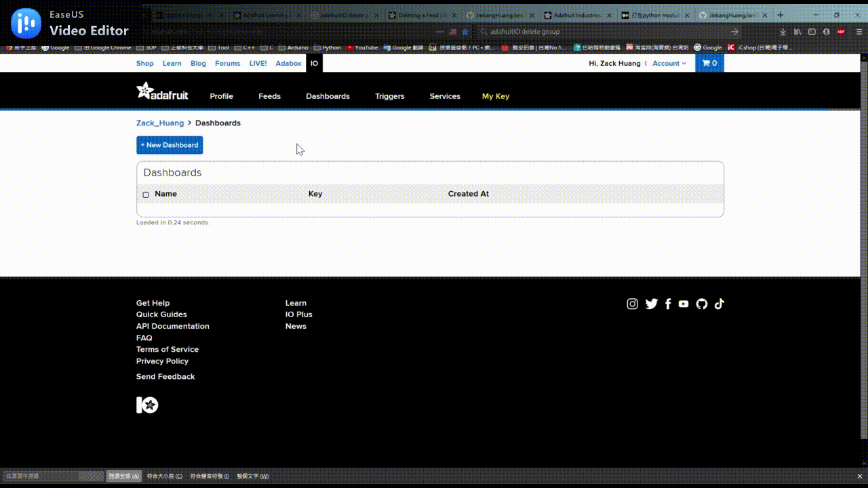The image size is (868, 488).
Task: Switch to the Adafruit Learning browser tab
Action: (x=267, y=15)
